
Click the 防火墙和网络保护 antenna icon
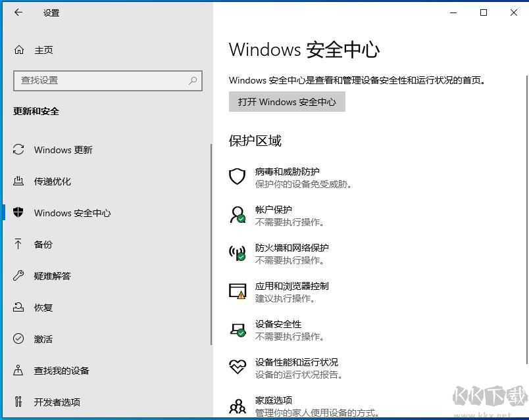tap(238, 253)
